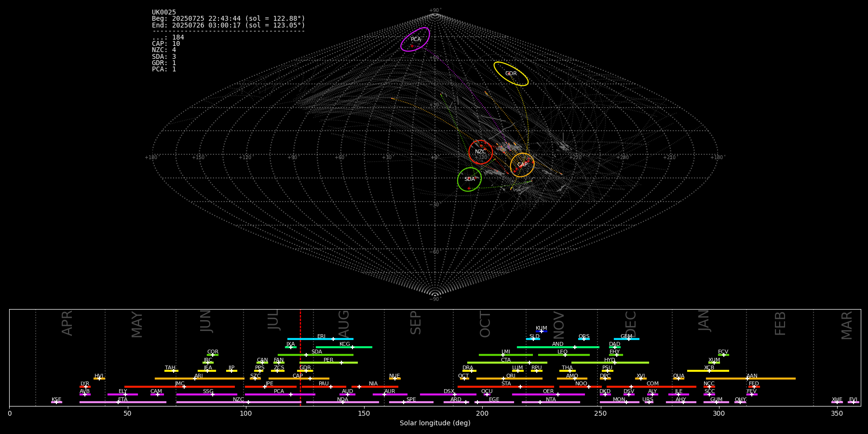Image resolution: width=868 pixels, height=434 pixels.
Task: Click the '...: 184' sporadic count line
Action: tap(168, 38)
